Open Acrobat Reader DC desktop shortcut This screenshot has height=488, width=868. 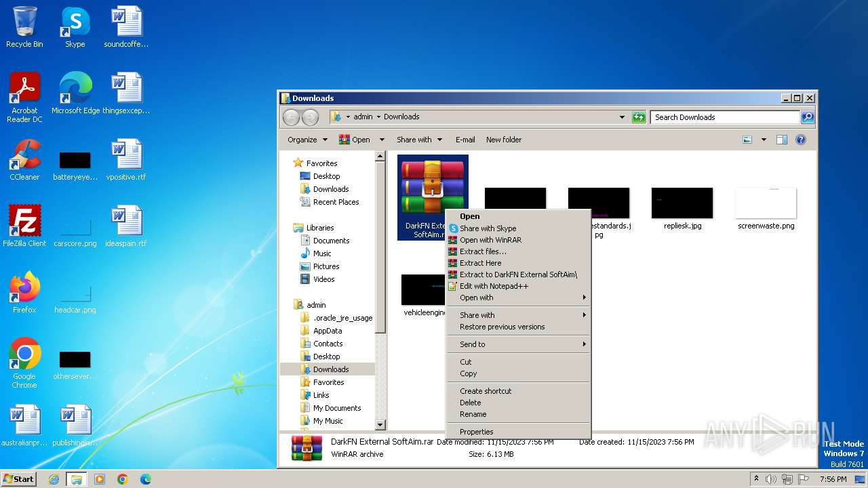click(x=24, y=98)
